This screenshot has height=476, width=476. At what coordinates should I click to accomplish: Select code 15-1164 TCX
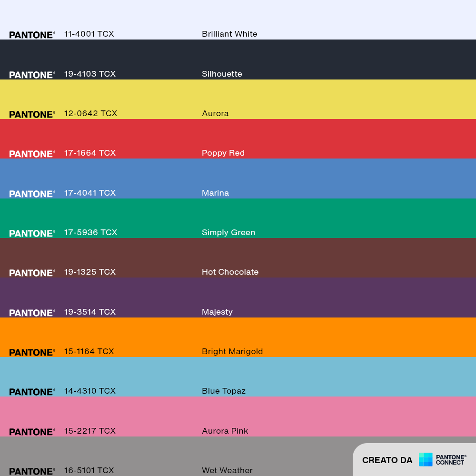(x=89, y=352)
